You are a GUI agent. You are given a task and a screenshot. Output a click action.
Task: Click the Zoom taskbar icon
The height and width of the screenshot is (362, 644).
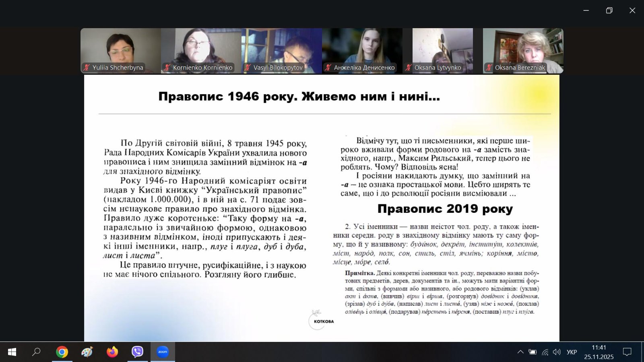pos(163,352)
